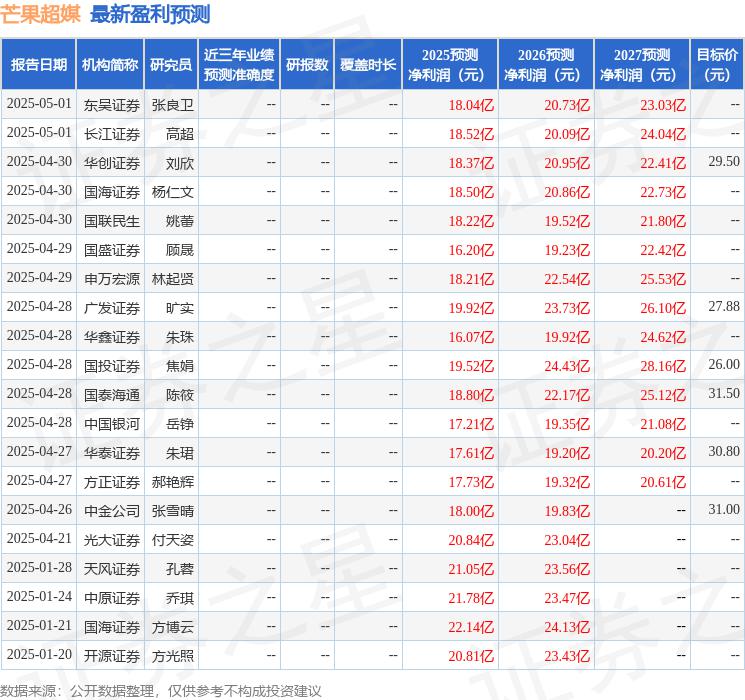Select the 中原证券 institution cell

[x=112, y=598]
